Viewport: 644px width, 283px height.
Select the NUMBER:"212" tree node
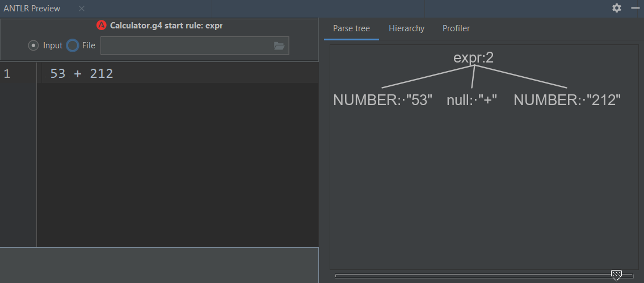click(x=567, y=100)
